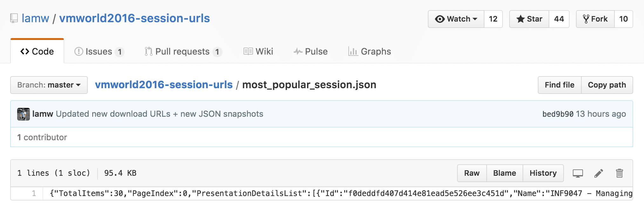Click the Find file button
Screen dimensions: 644x210
pyautogui.click(x=559, y=85)
